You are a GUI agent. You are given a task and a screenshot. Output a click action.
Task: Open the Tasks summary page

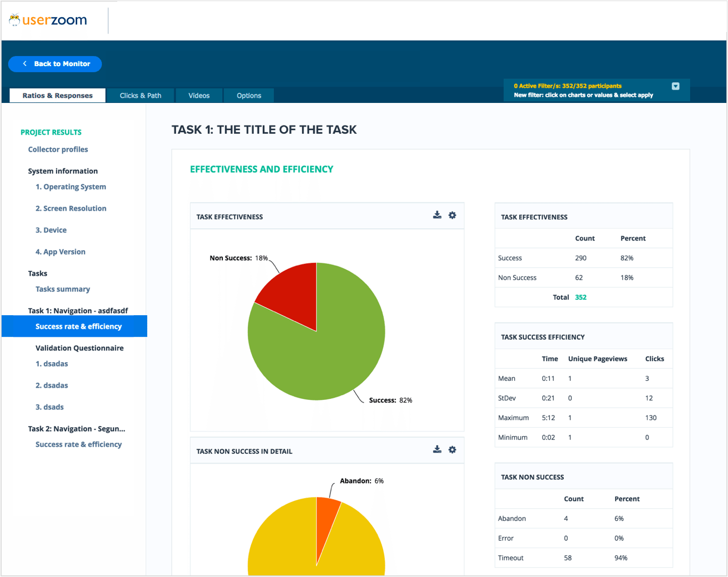(62, 288)
